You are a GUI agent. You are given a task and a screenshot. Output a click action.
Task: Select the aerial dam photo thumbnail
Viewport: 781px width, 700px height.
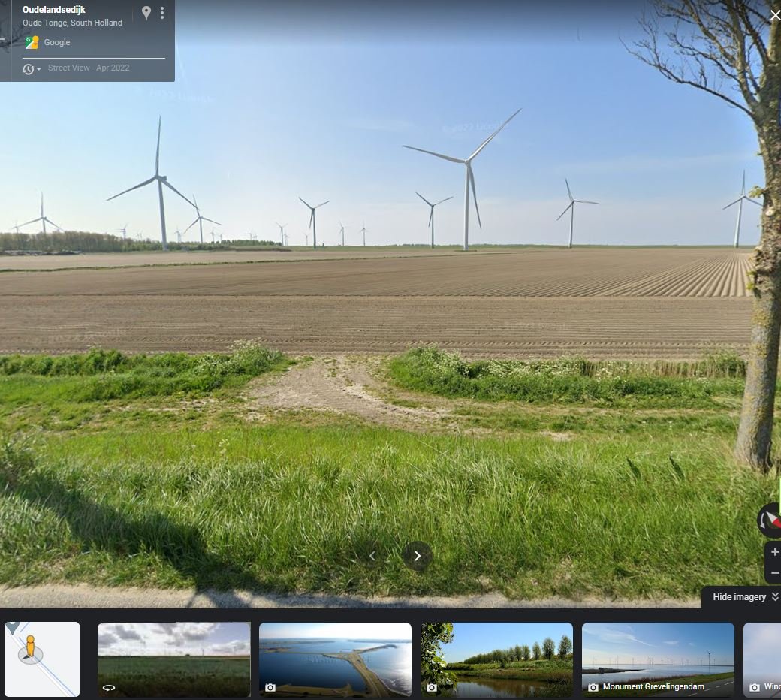pyautogui.click(x=335, y=659)
